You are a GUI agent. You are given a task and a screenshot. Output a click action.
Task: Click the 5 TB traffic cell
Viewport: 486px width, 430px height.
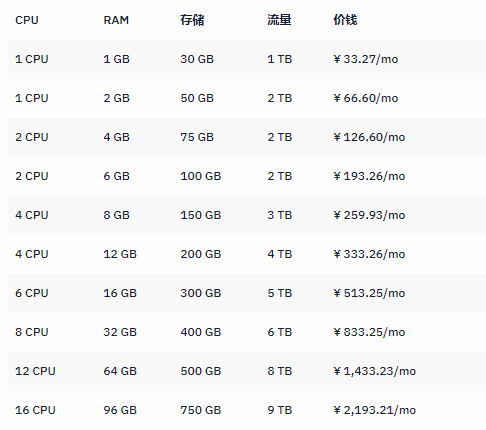(280, 293)
